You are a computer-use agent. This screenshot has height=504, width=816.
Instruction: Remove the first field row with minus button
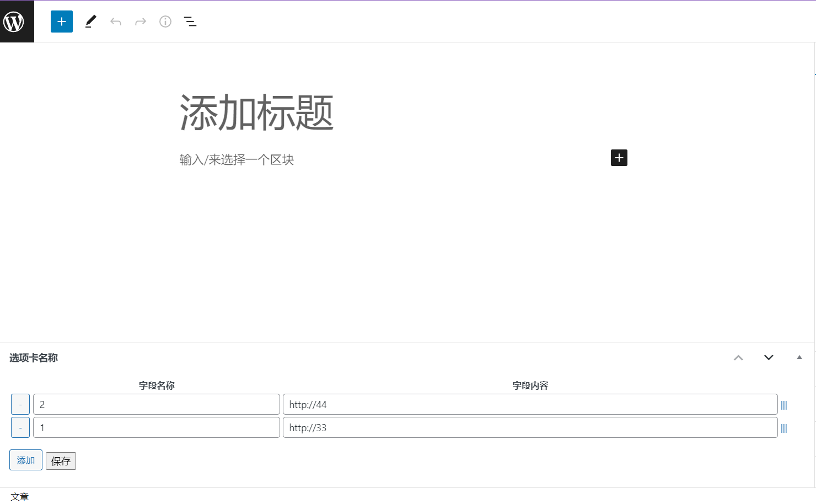(20, 405)
